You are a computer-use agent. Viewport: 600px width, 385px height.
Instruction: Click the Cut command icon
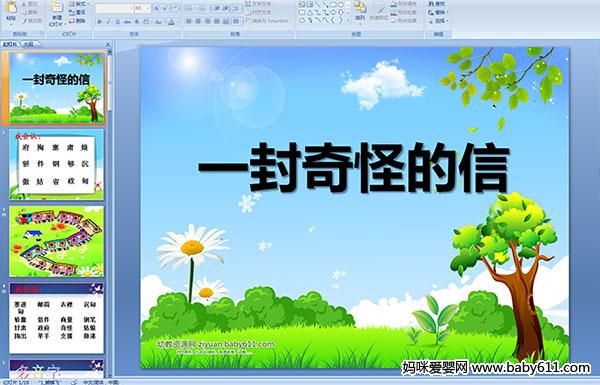(24, 4)
